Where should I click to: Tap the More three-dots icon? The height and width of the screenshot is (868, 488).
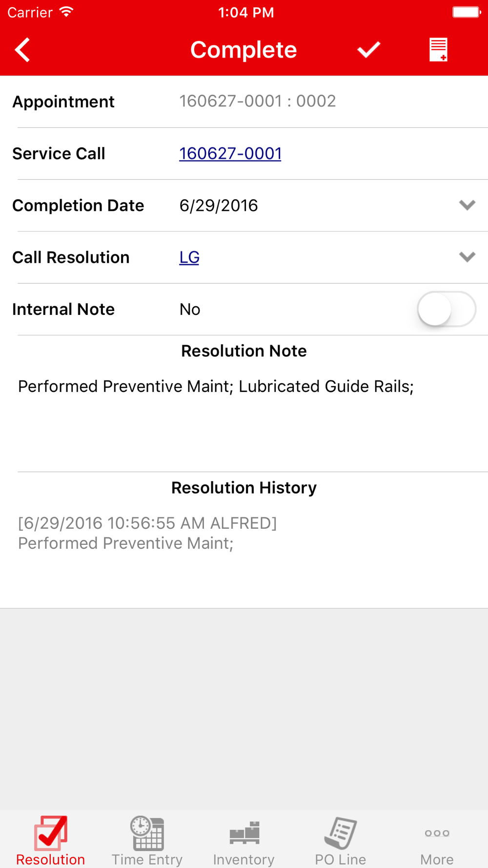coord(437,833)
